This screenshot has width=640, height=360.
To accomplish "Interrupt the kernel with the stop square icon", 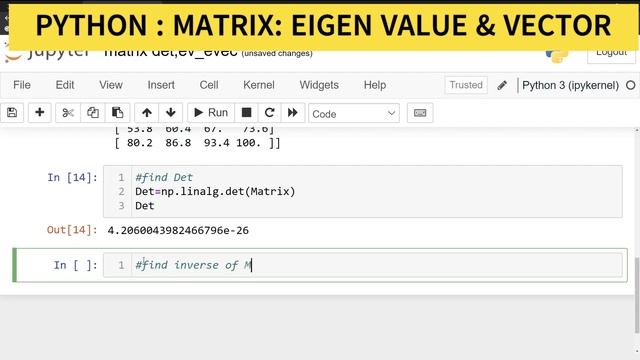I will [x=246, y=113].
